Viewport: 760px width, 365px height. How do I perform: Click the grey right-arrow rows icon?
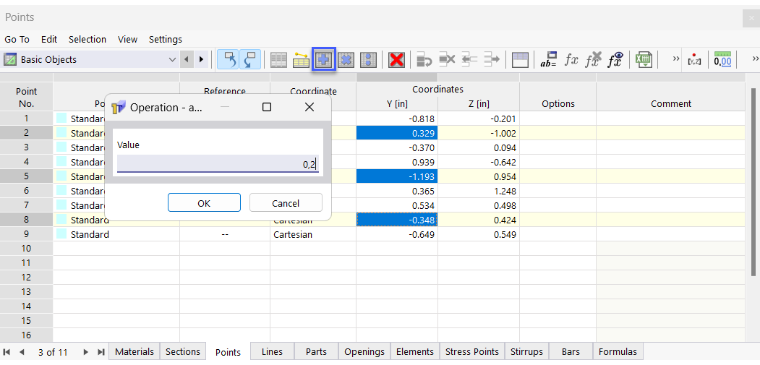coord(491,60)
